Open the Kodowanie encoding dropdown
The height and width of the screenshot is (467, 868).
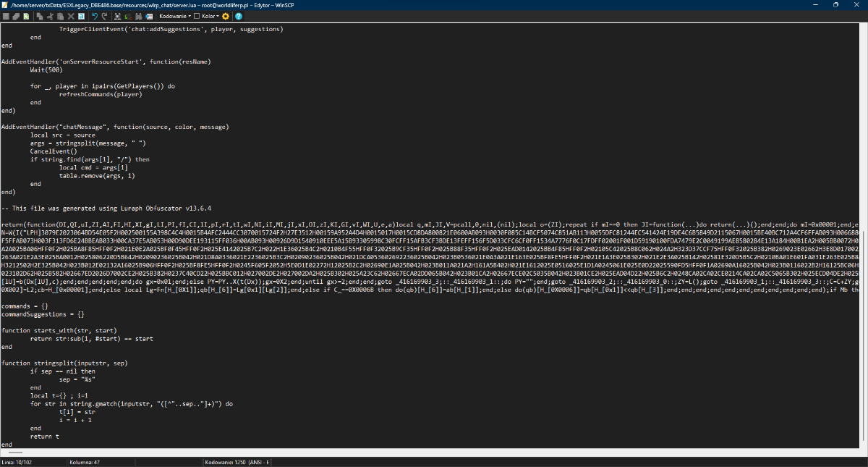tap(175, 16)
